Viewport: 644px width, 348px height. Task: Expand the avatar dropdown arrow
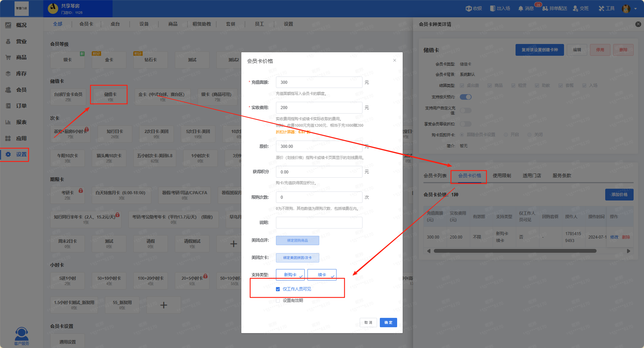click(x=636, y=9)
